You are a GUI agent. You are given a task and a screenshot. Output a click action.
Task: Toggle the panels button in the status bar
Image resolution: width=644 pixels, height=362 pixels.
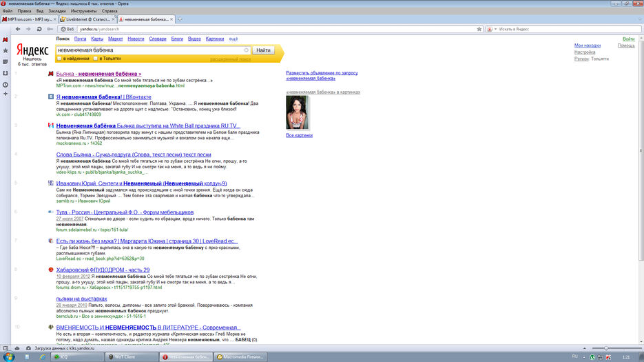6,348
